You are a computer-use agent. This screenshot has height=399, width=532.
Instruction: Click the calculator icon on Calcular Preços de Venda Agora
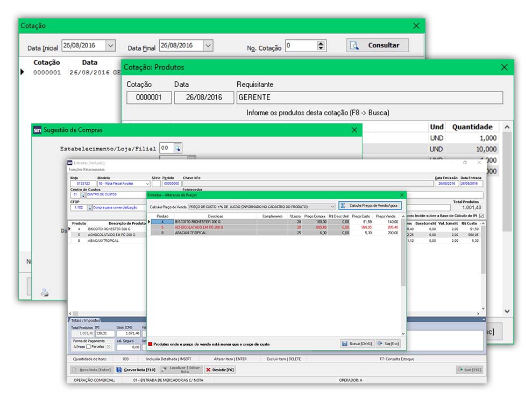tap(343, 206)
